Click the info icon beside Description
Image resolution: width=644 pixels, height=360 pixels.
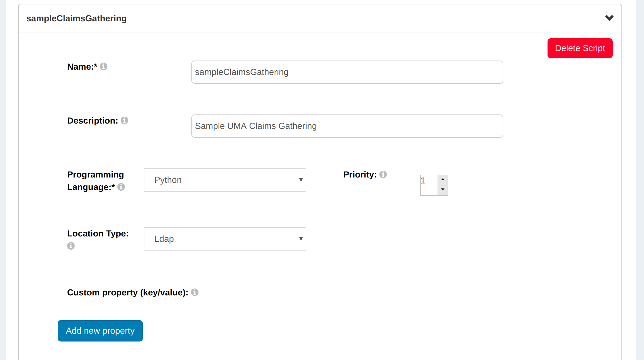pos(124,120)
